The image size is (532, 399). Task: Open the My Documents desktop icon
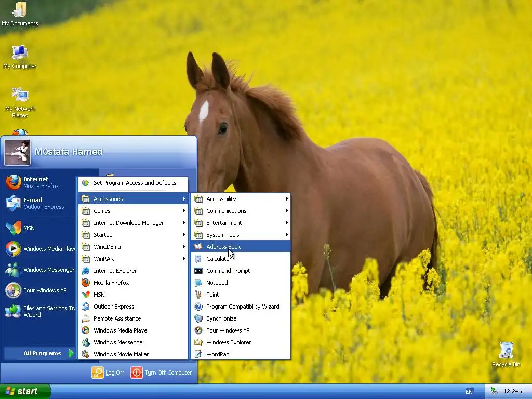click(x=20, y=14)
